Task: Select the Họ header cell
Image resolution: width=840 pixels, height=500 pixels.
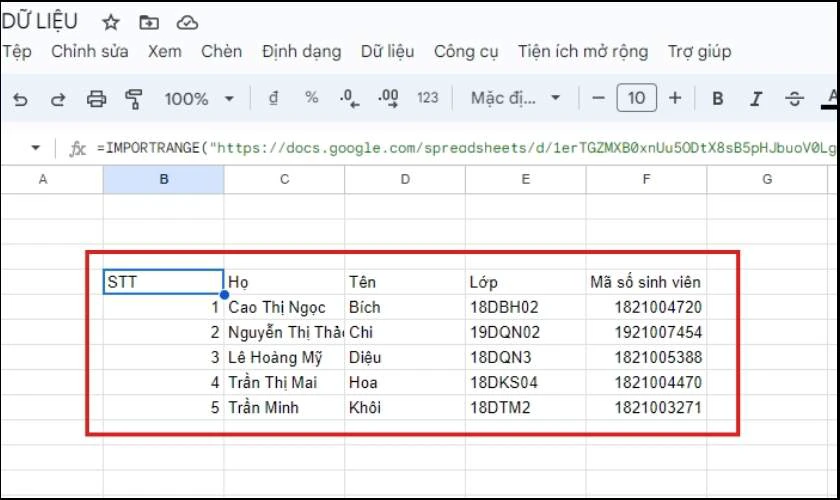Action: pos(284,282)
